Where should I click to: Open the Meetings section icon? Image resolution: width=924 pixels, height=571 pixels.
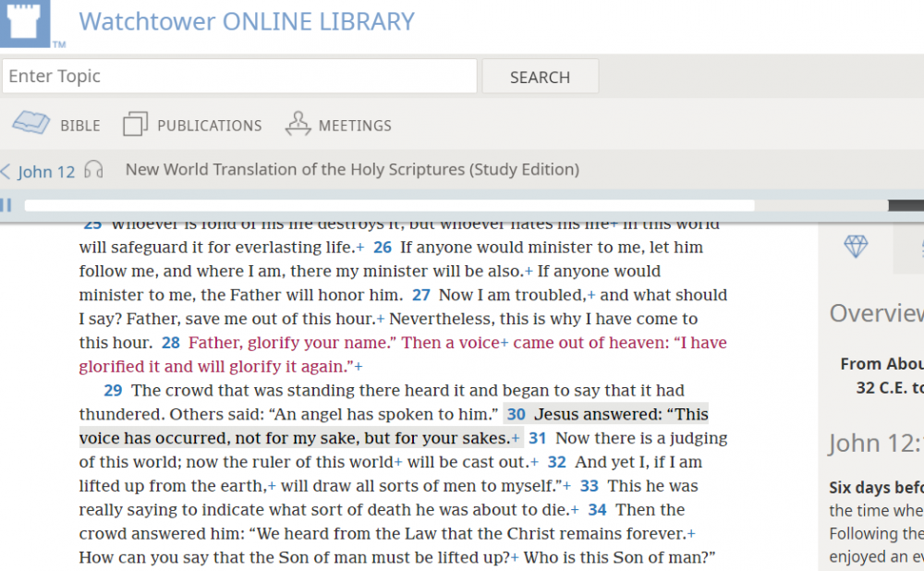tap(298, 124)
